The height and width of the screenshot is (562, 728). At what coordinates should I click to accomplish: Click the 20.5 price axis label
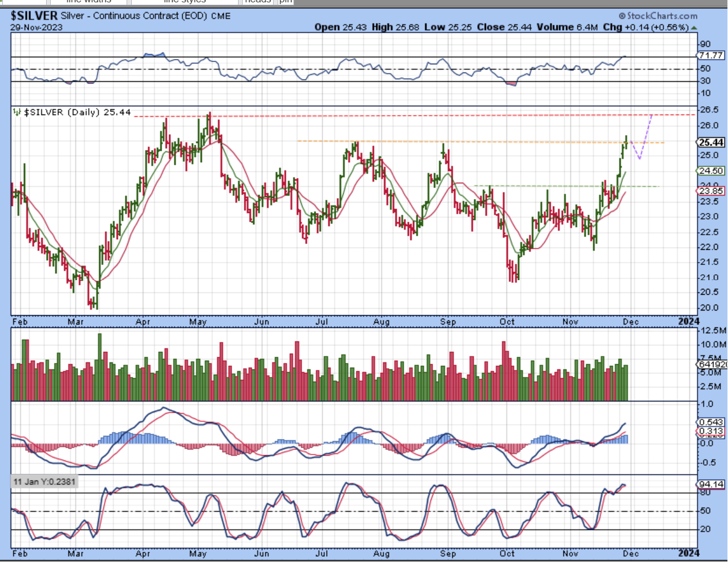708,292
